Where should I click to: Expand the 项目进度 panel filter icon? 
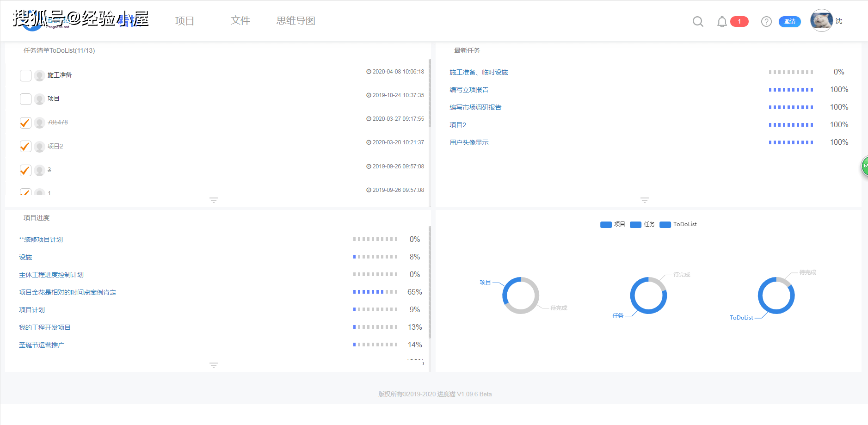[x=213, y=365]
